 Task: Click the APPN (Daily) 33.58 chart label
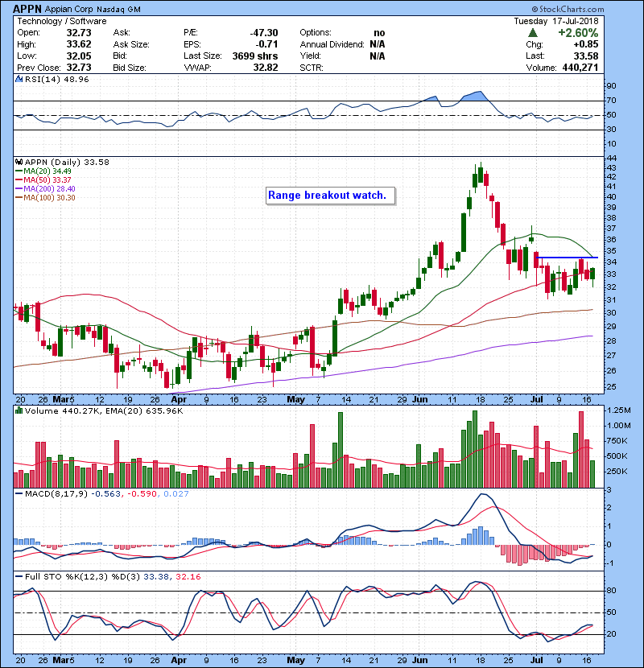67,163
